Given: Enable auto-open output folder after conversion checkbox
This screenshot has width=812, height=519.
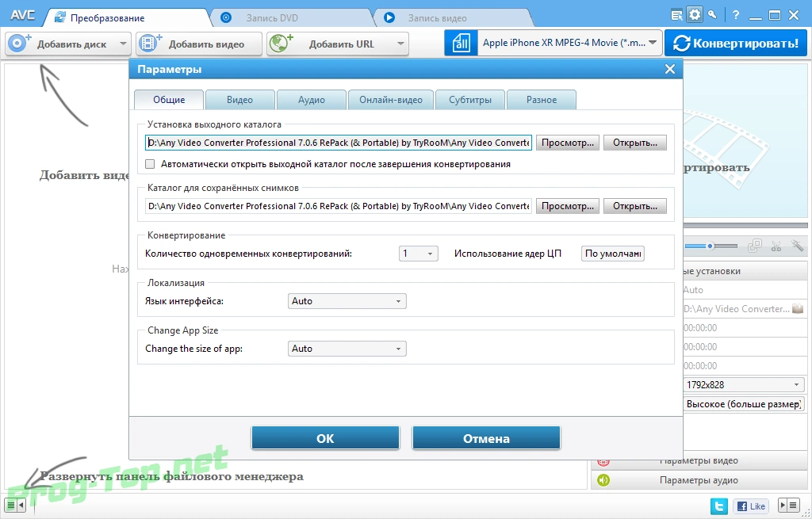Looking at the screenshot, I should (150, 164).
